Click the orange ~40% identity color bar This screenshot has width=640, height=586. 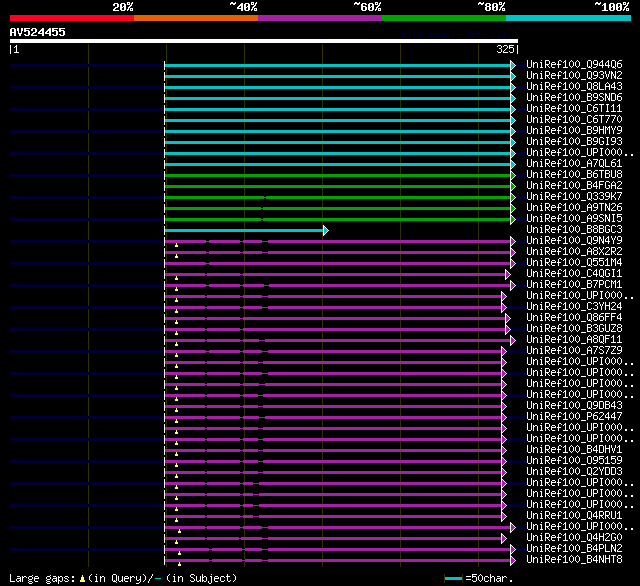196,18
